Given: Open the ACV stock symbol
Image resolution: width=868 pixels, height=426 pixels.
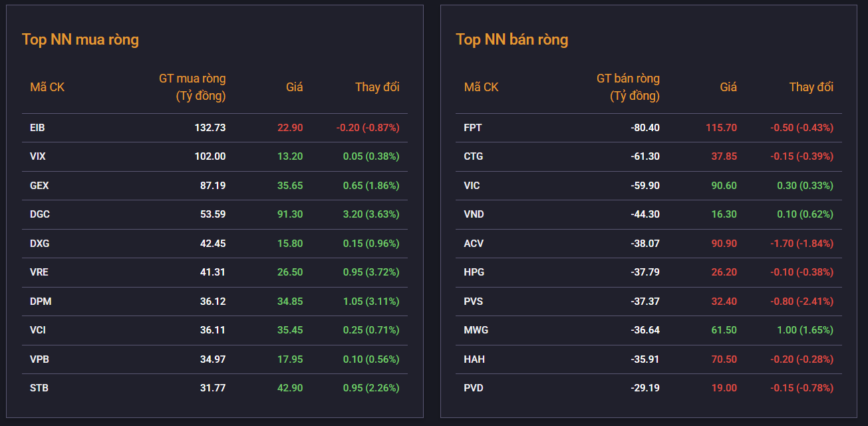Looking at the screenshot, I should click(x=474, y=244).
